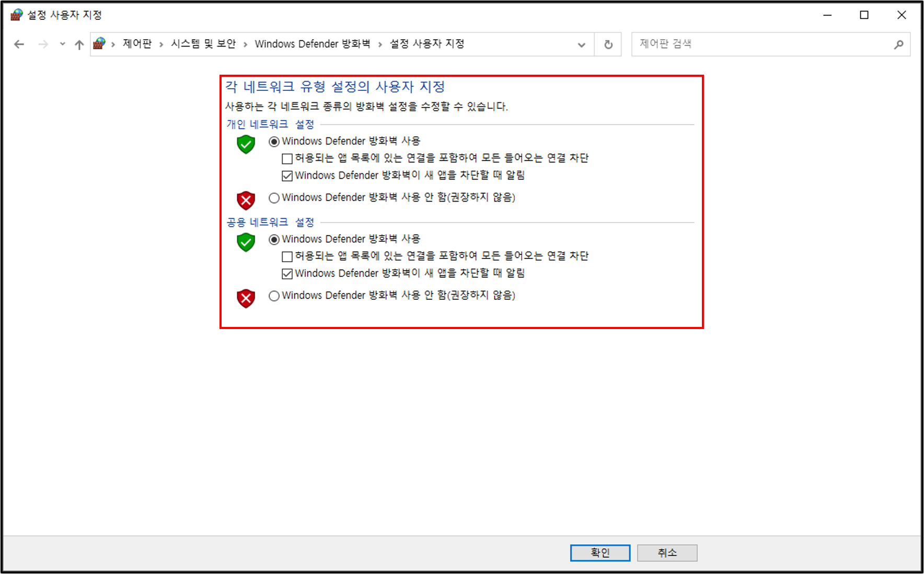Open Windows Defender 방화벽 breadcrumb
Viewport: 924px width, 574px height.
click(313, 44)
